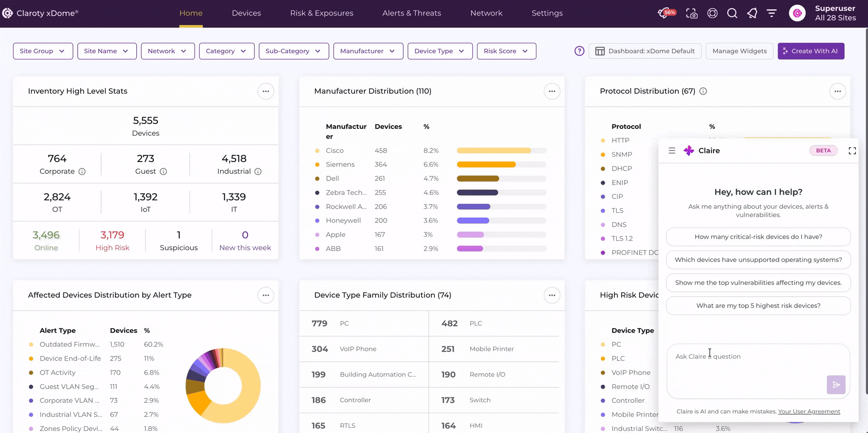Image resolution: width=868 pixels, height=433 pixels.
Task: Open Claire hamburger menu
Action: pos(672,151)
